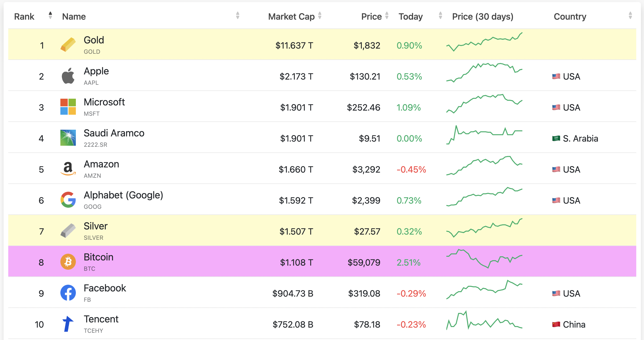644x340 pixels.
Task: Click the Bitcoin coin icon
Action: (68, 262)
